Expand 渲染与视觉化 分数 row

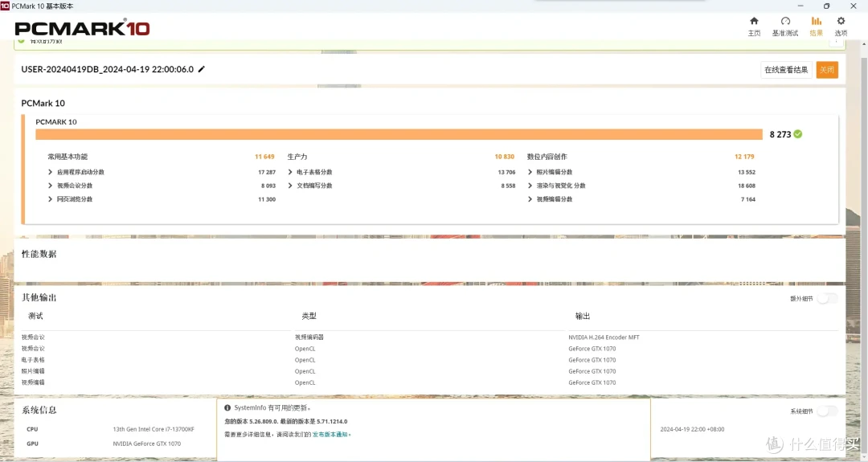pyautogui.click(x=530, y=186)
